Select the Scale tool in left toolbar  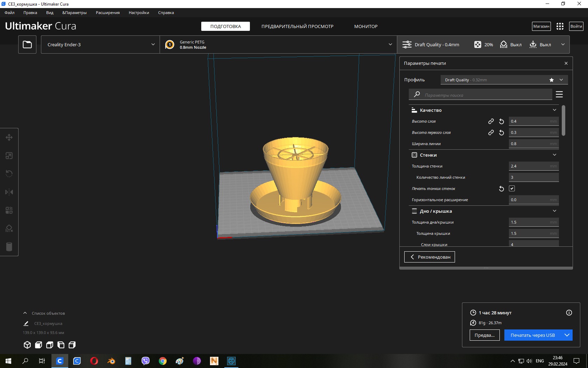(x=9, y=156)
